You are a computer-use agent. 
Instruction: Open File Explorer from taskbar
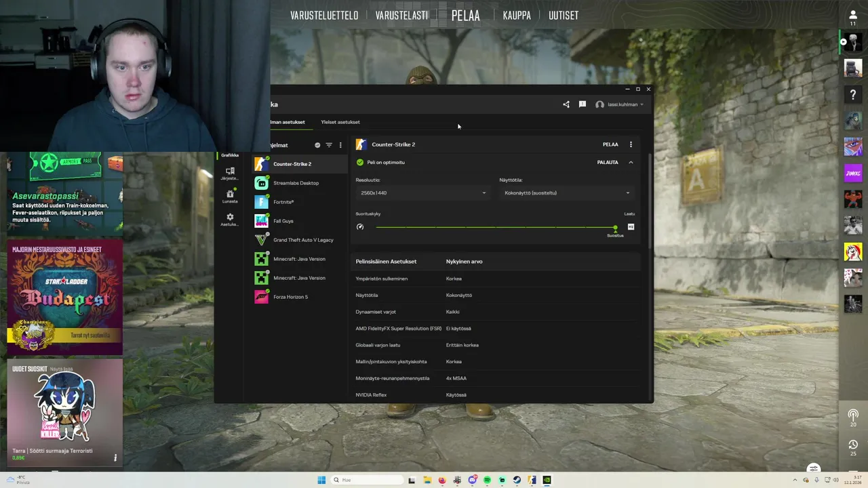coord(427,480)
